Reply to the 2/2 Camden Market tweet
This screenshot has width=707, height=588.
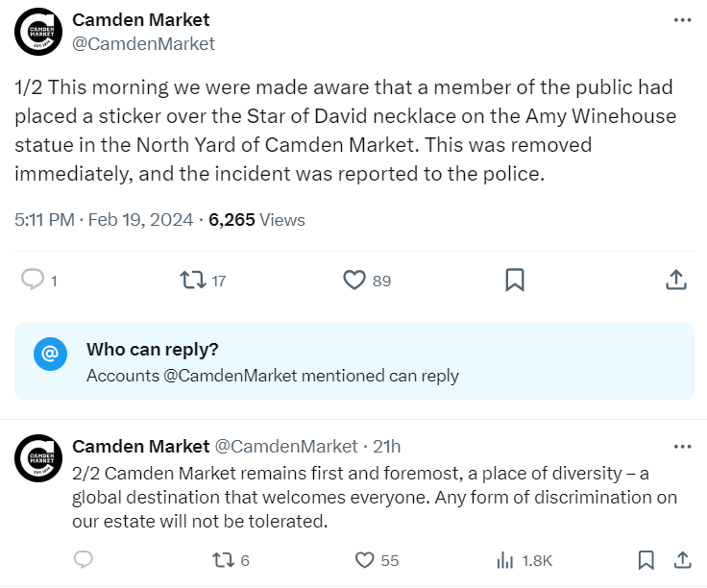click(83, 559)
